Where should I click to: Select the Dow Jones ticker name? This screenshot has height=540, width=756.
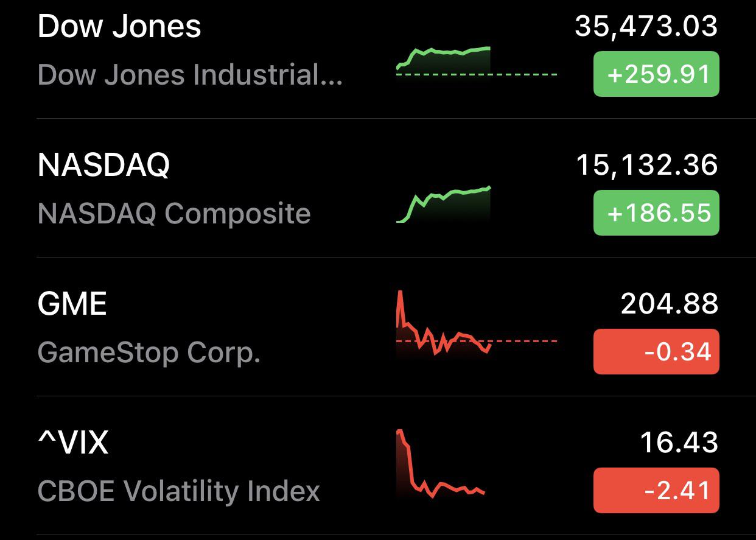click(119, 27)
